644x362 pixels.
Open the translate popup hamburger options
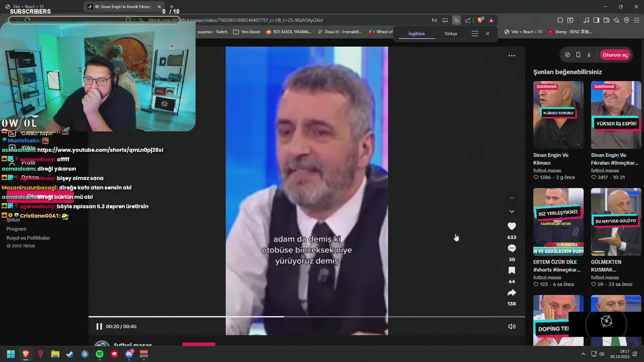coord(474,34)
